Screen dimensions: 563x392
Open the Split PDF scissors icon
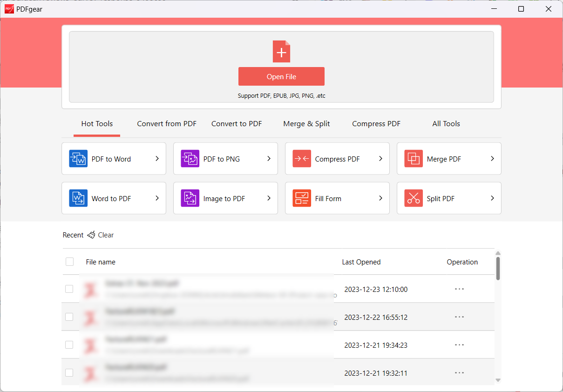pyautogui.click(x=414, y=198)
